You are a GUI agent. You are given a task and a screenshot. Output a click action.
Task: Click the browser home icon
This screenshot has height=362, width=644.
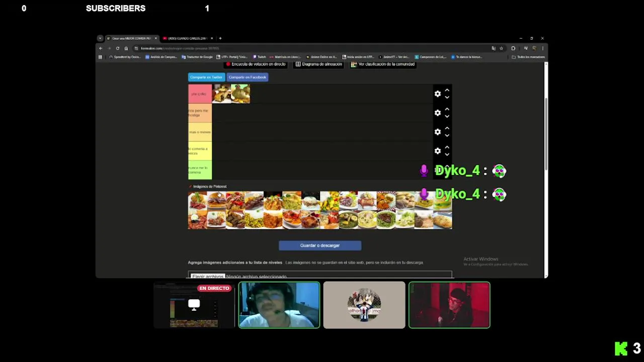click(126, 48)
